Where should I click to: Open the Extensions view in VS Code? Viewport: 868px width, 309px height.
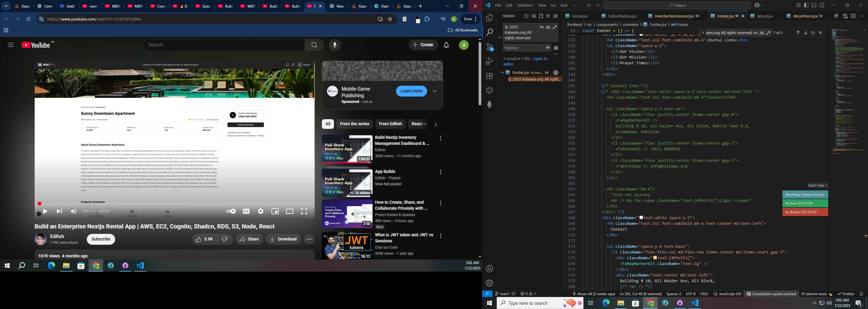[x=489, y=76]
